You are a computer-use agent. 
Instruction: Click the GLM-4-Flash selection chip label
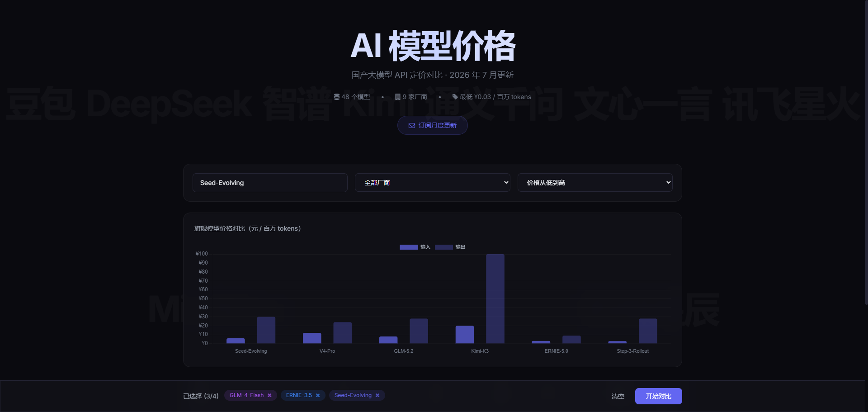point(246,395)
